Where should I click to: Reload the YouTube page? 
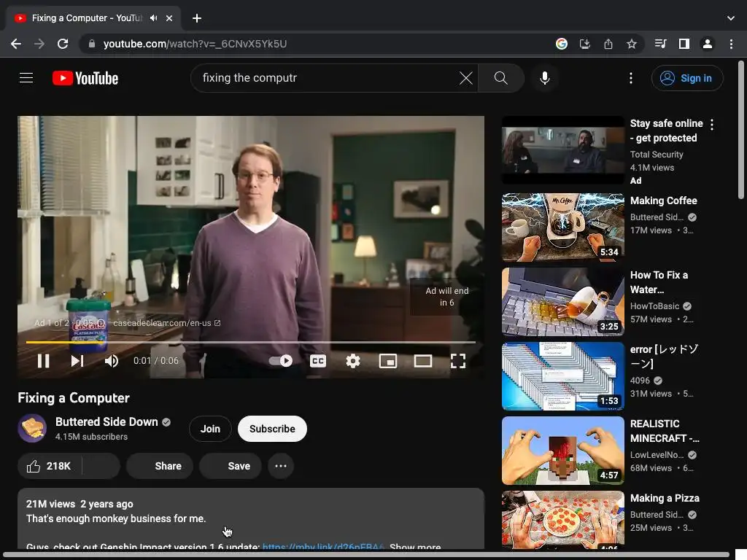tap(63, 44)
